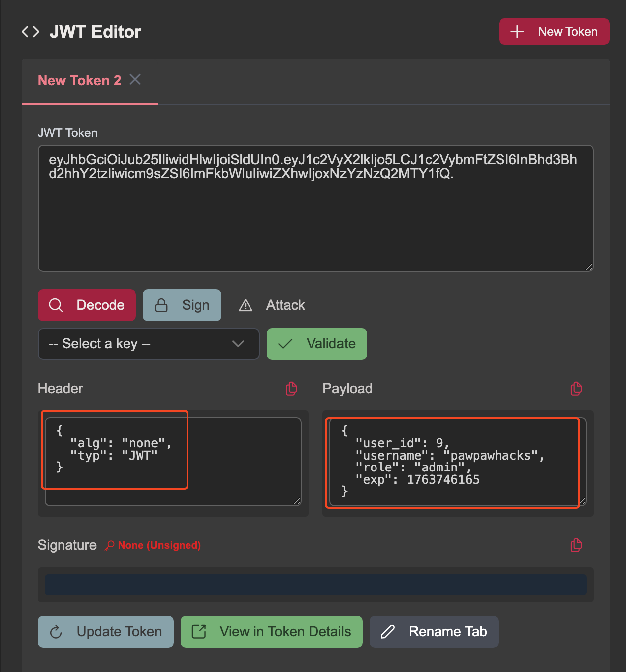Close the New Token 2 tab
Screen dimensions: 626x672
point(135,79)
